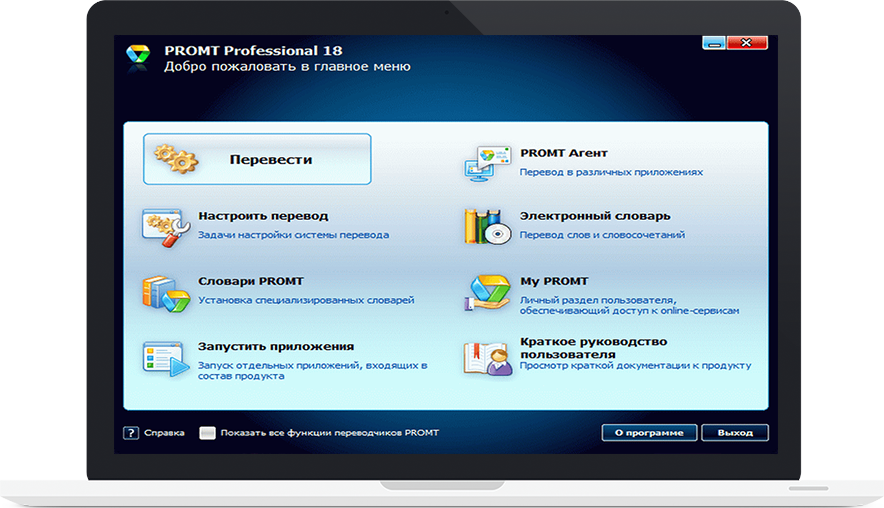Select Краткое руководство пользователя heading
The width and height of the screenshot is (884, 508).
point(593,348)
